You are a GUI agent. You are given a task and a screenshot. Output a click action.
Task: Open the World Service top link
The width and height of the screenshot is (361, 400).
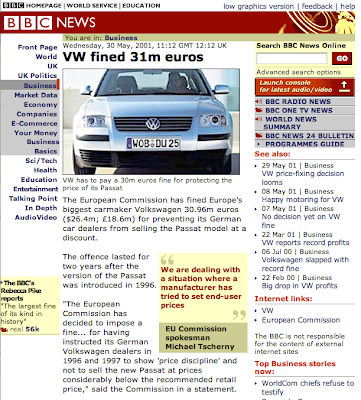92,5
